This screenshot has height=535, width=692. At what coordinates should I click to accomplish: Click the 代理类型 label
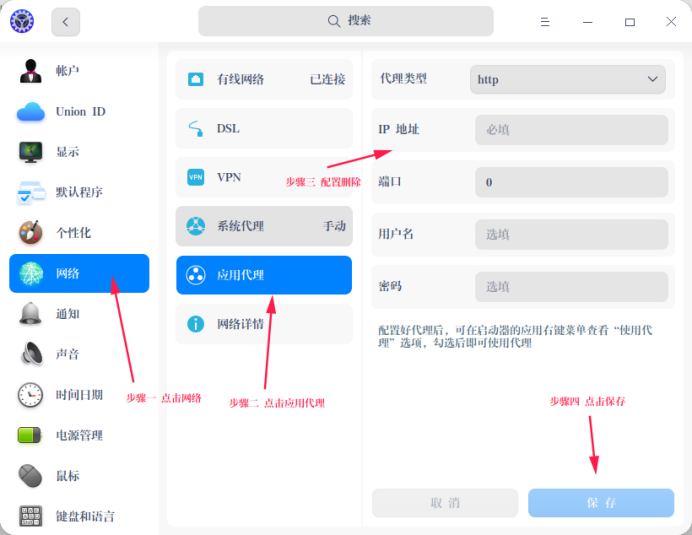(x=403, y=79)
